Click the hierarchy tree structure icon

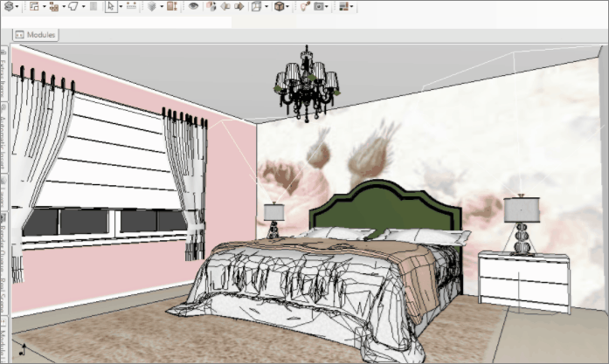[54, 6]
